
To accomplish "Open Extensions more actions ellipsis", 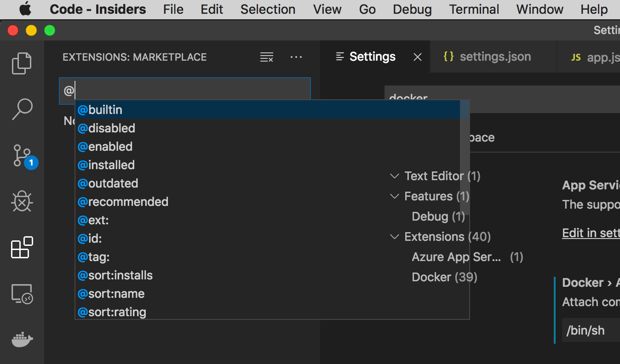I will (x=296, y=57).
